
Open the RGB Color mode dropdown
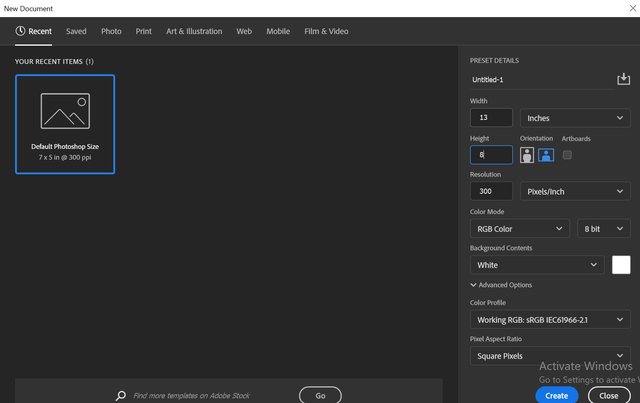[520, 229]
